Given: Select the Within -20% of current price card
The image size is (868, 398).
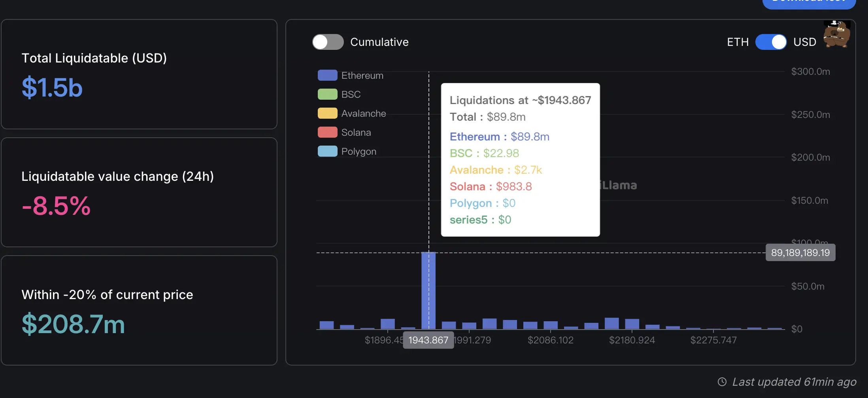Looking at the screenshot, I should pyautogui.click(x=139, y=310).
